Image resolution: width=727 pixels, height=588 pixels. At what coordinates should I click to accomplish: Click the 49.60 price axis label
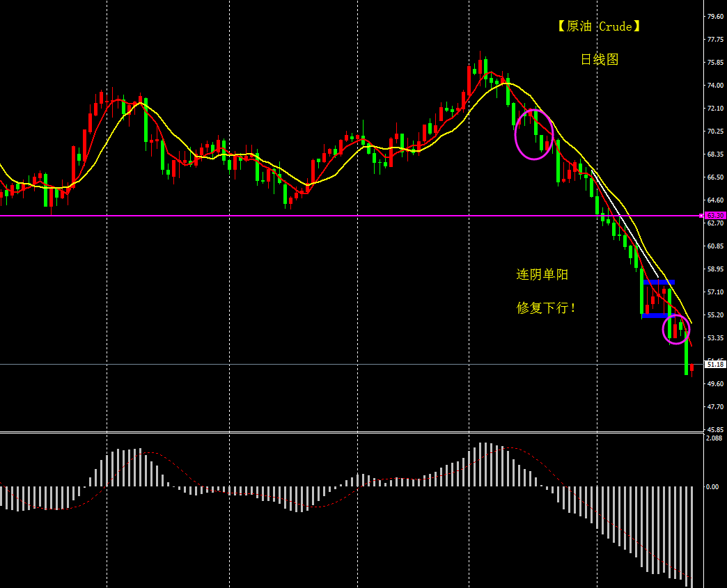coord(714,383)
